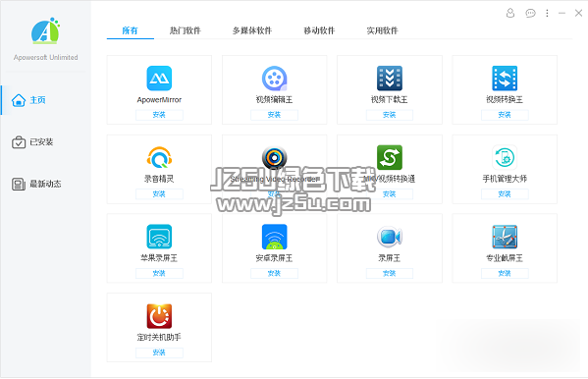Select the 录音精灵 headphone icon
Image resolution: width=588 pixels, height=379 pixels.
pos(159,157)
